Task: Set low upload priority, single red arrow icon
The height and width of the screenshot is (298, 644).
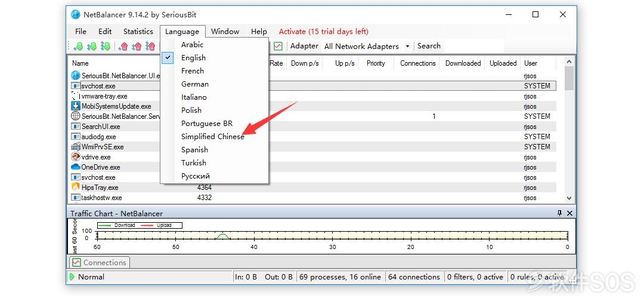Action: tap(123, 47)
